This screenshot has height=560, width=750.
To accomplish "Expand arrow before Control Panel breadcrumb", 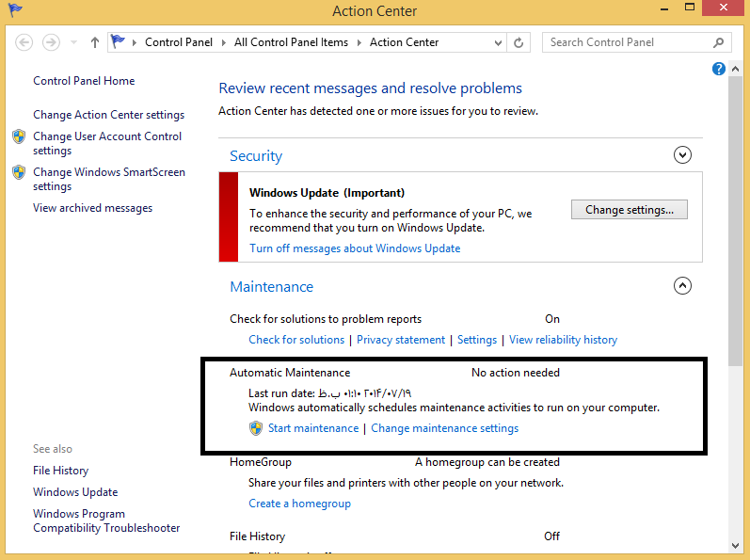I will point(135,42).
